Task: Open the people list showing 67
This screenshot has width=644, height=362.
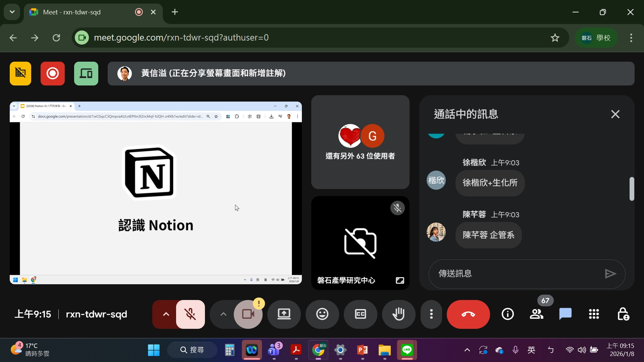Action: 537,314
